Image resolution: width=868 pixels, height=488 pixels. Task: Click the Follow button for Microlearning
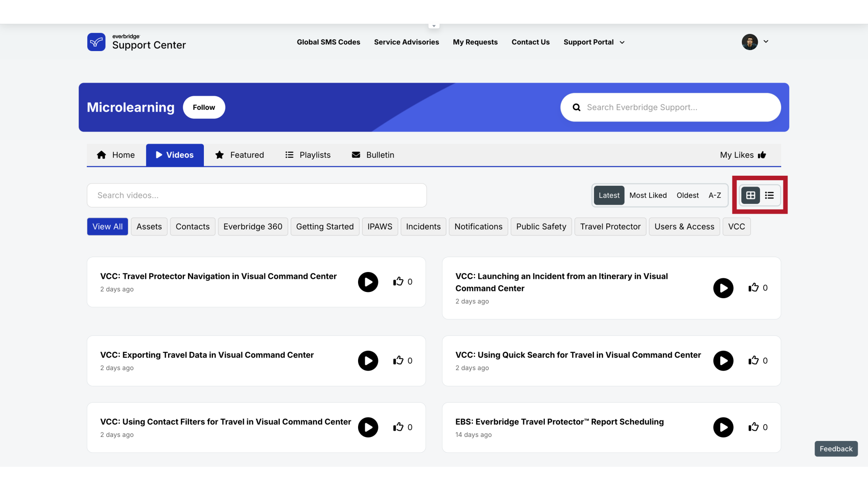tap(203, 107)
